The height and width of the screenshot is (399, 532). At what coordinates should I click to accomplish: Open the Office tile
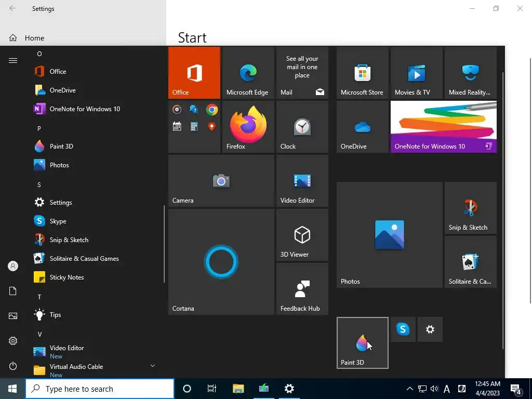[x=194, y=73]
